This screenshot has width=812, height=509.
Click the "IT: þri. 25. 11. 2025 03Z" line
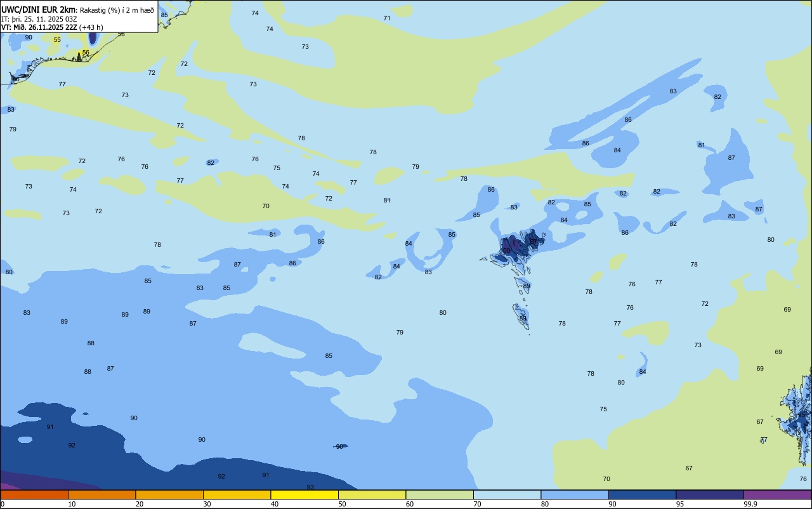[x=39, y=19]
